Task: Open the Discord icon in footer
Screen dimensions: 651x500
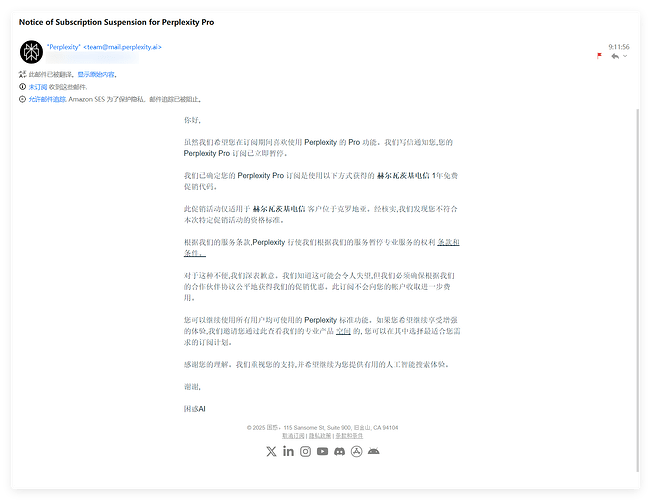Action: pyautogui.click(x=340, y=451)
